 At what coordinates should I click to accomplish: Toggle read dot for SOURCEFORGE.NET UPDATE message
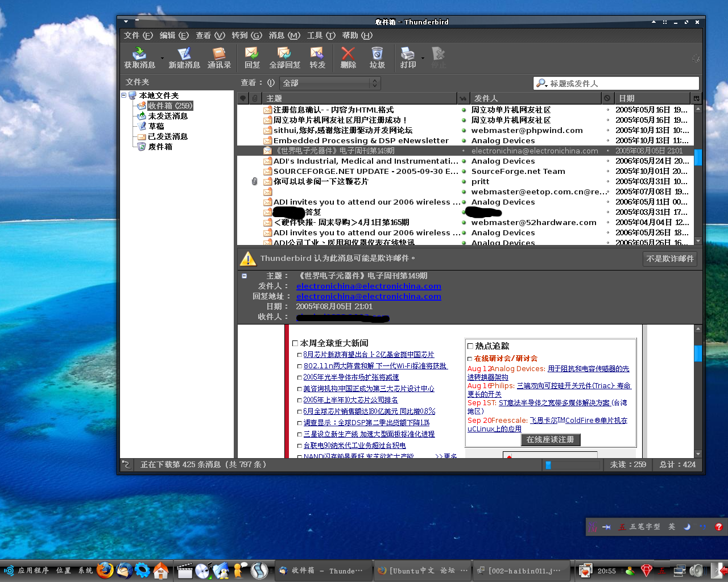464,171
